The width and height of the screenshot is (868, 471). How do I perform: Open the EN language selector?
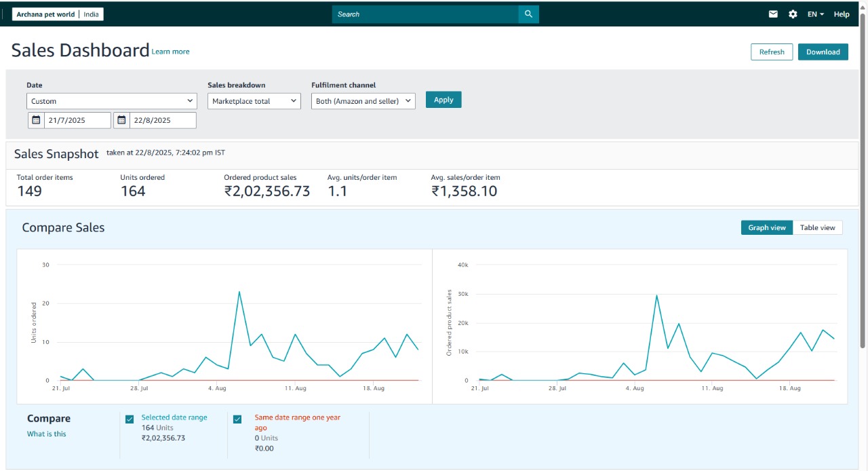coord(815,14)
